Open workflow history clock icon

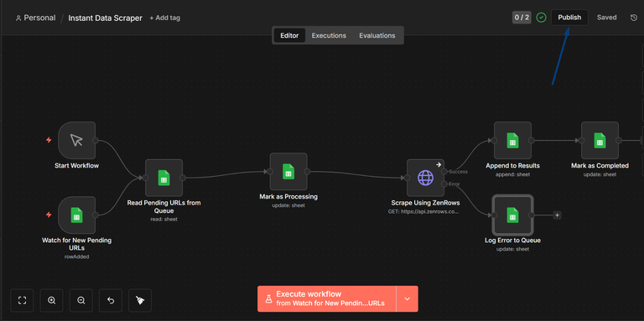pyautogui.click(x=634, y=18)
